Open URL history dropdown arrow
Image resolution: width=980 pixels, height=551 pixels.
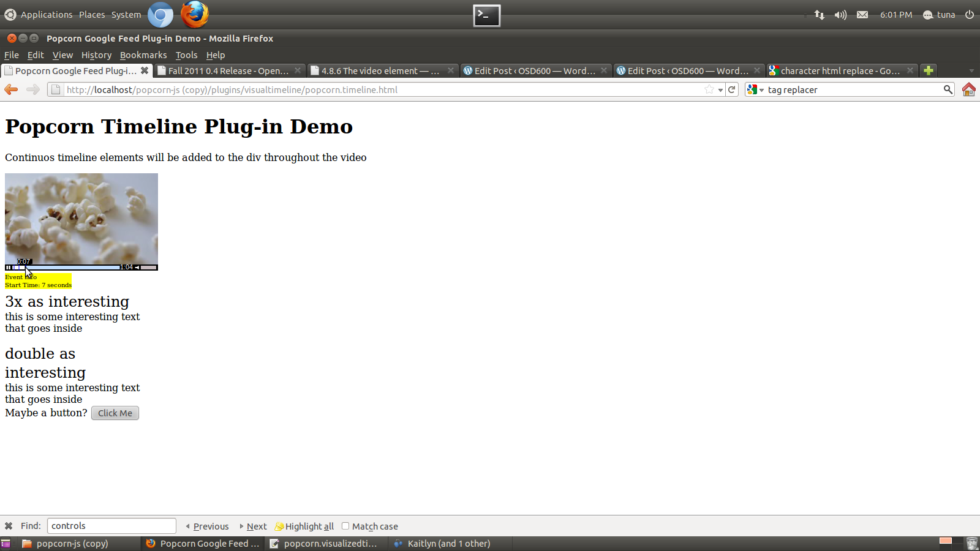point(721,90)
